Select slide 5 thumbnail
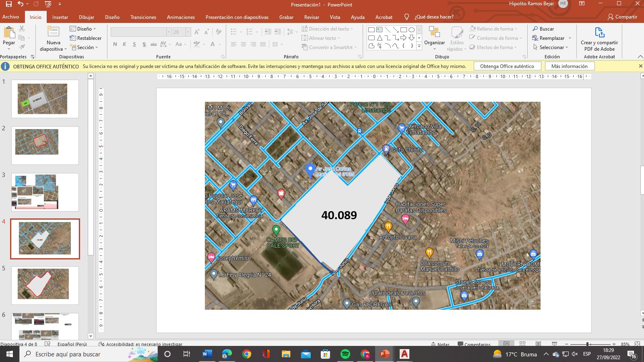This screenshot has height=362, width=644. point(45,286)
